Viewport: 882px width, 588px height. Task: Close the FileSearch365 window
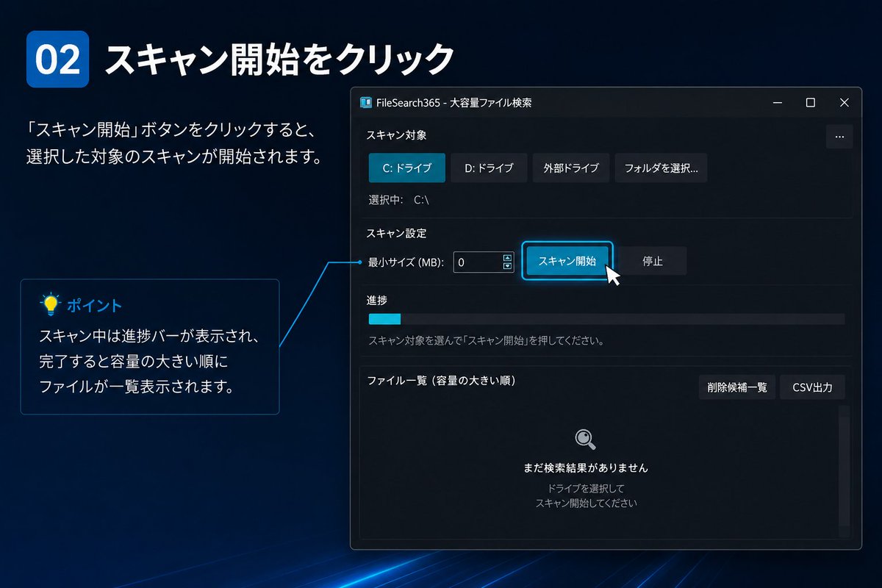[x=844, y=103]
